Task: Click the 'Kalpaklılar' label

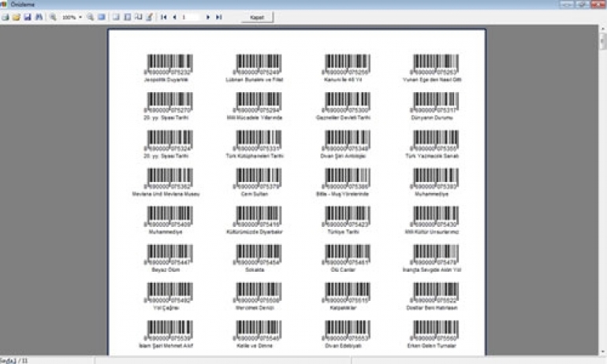Action: [343, 308]
